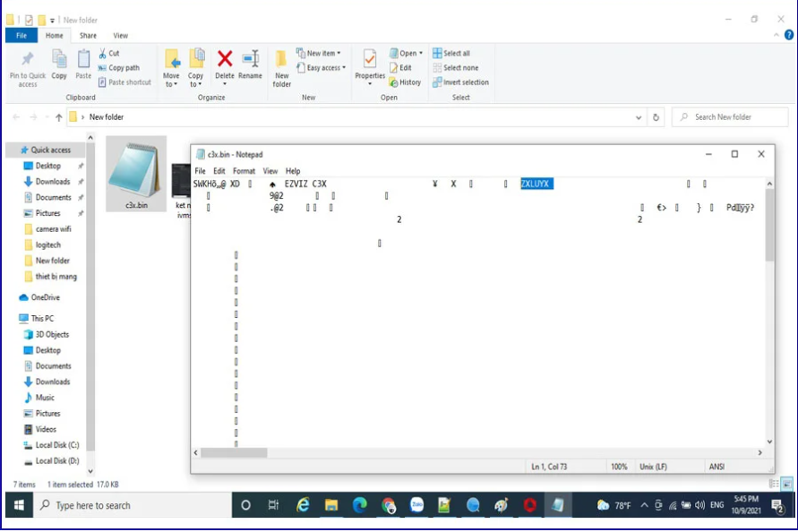Image resolution: width=798 pixels, height=532 pixels.
Task: Refresh the New folder address bar
Action: click(x=656, y=117)
